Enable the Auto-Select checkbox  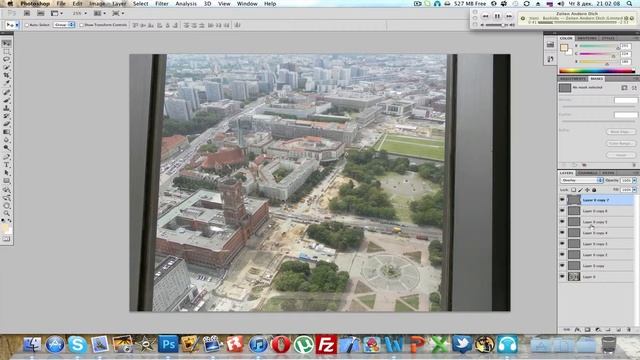pos(27,25)
